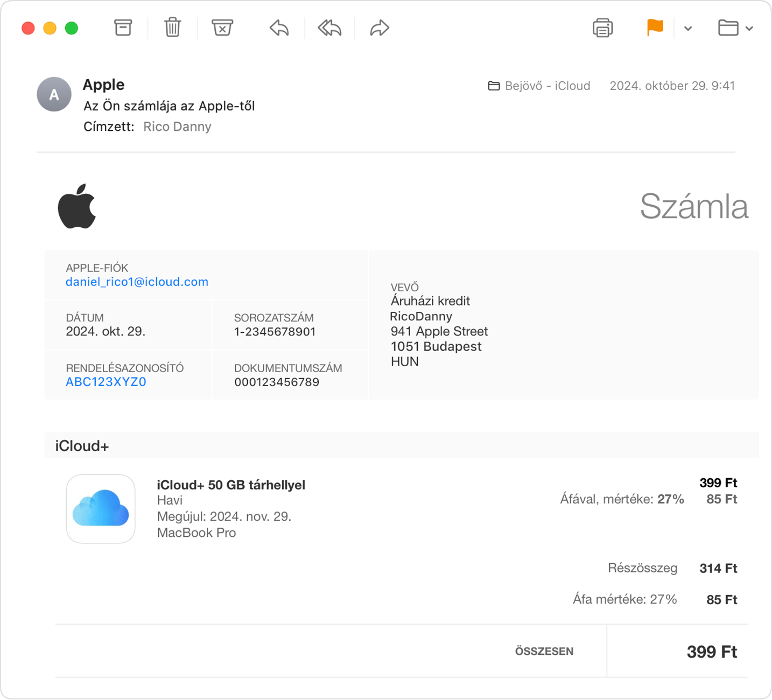Image resolution: width=772 pixels, height=700 pixels.
Task: Print the invoice email
Action: (x=602, y=27)
